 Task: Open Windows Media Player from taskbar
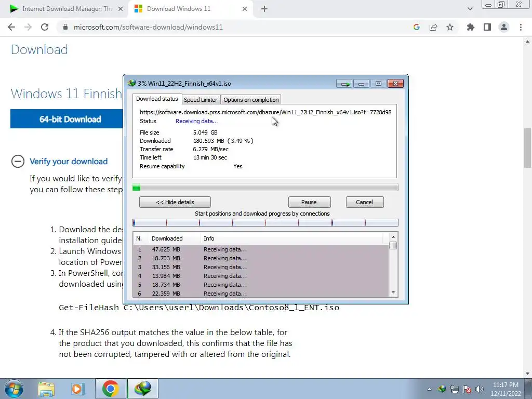pyautogui.click(x=77, y=389)
